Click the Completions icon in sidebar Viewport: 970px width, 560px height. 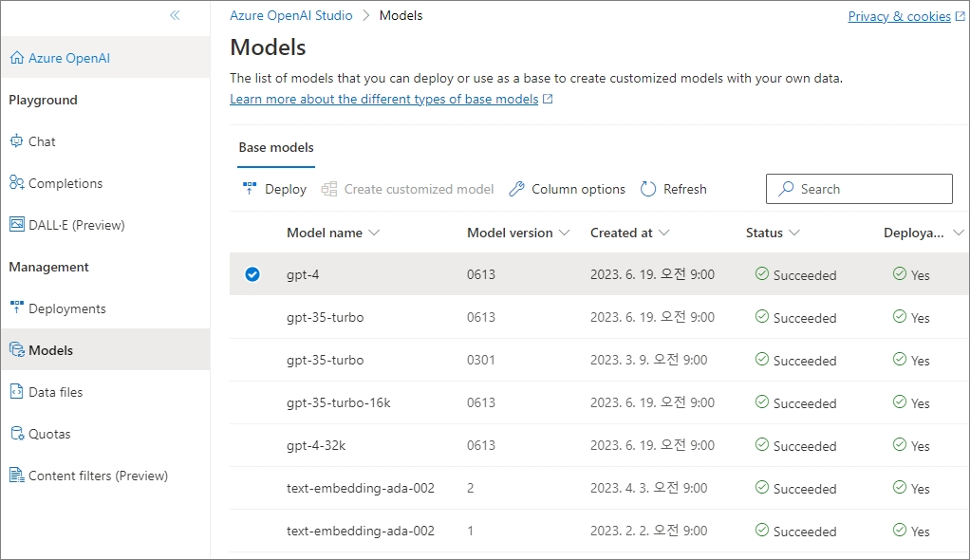point(17,182)
